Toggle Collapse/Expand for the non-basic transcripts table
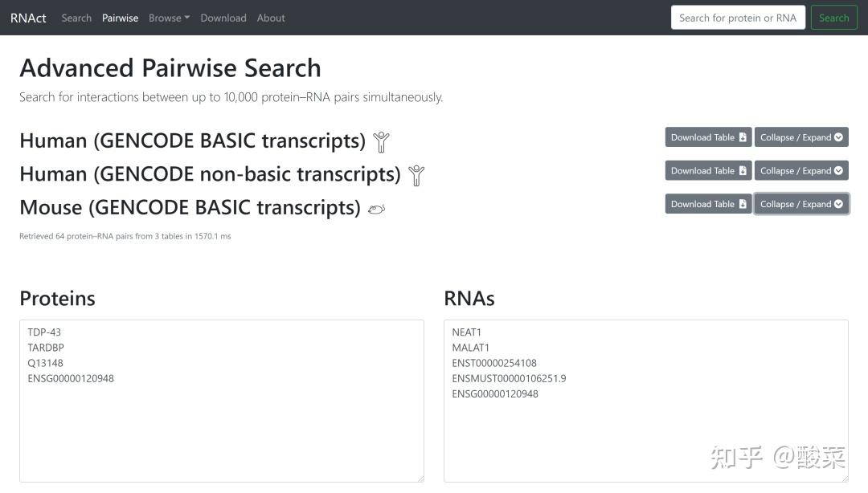Viewport: 868px width, 493px height. pos(801,170)
